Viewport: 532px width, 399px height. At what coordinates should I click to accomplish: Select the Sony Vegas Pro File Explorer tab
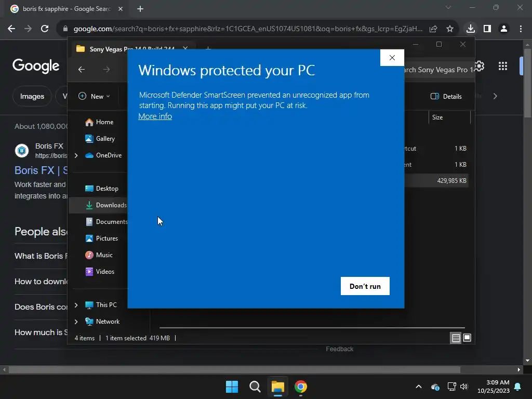(131, 49)
